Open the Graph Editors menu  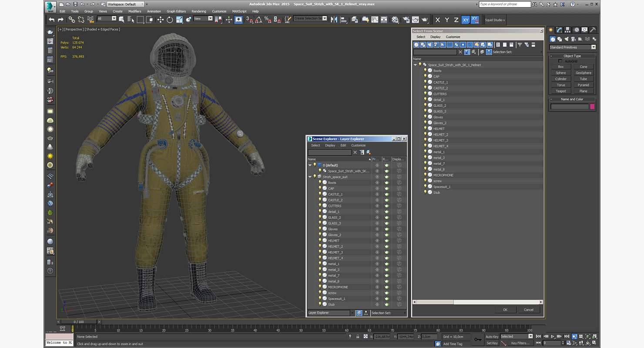176,11
